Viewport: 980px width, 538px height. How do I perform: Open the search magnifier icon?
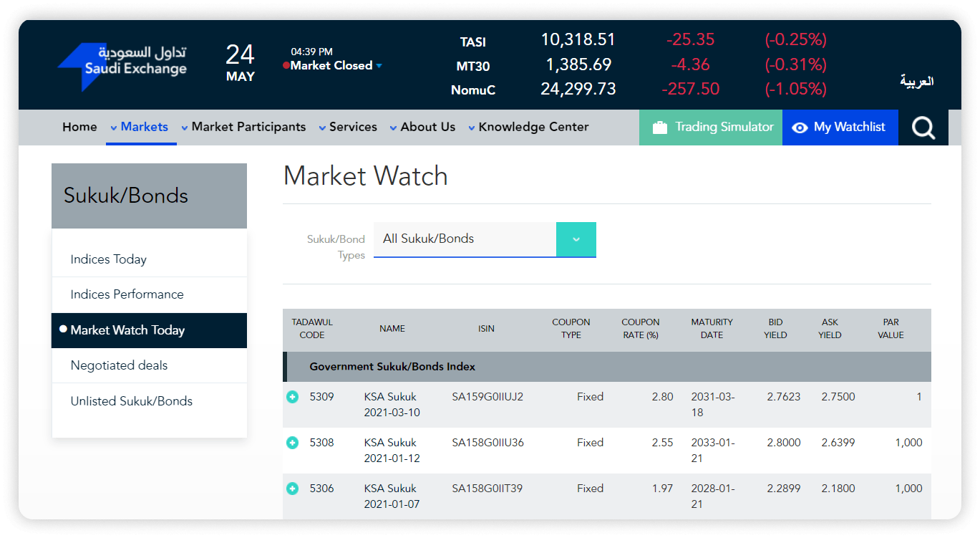pyautogui.click(x=923, y=128)
